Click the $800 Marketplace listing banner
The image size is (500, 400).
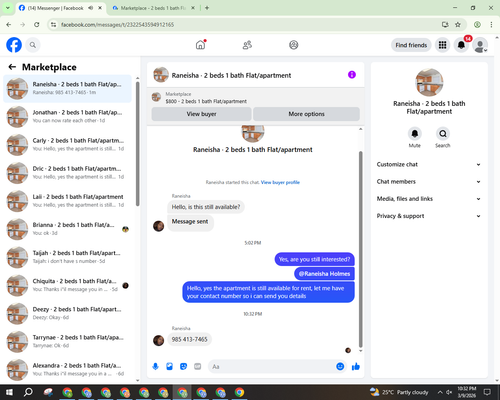tap(256, 97)
